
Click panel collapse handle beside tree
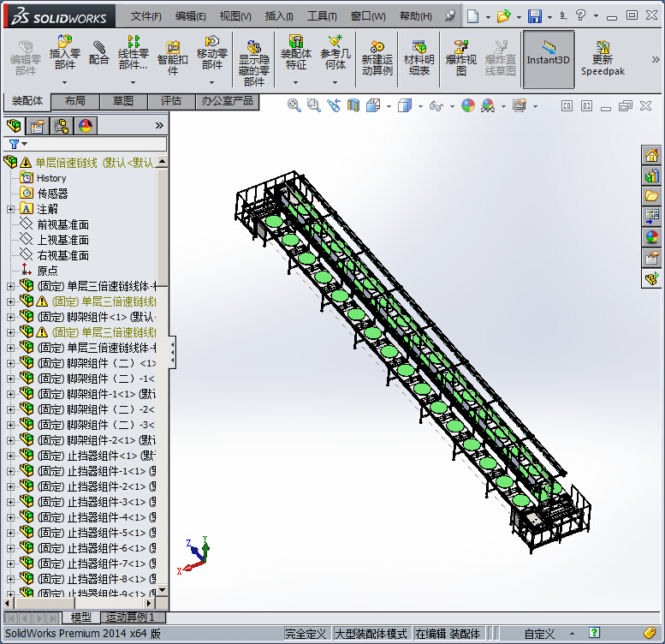coord(172,352)
